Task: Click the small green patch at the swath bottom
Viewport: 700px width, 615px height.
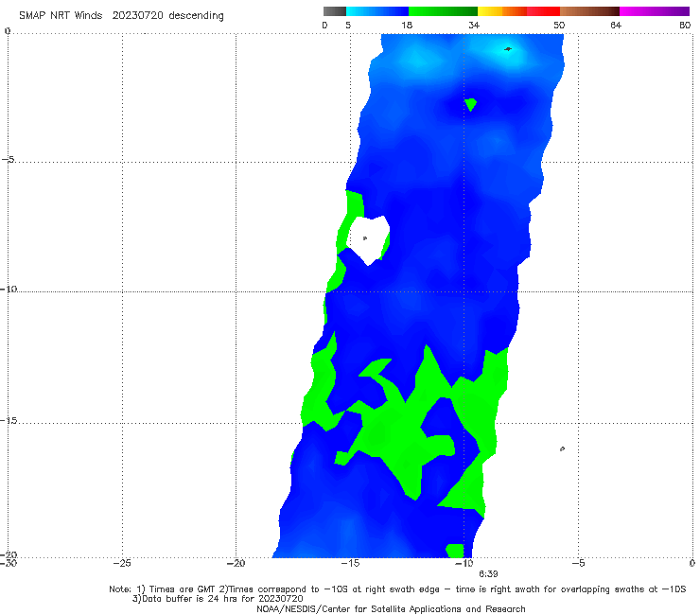Action: [455, 551]
